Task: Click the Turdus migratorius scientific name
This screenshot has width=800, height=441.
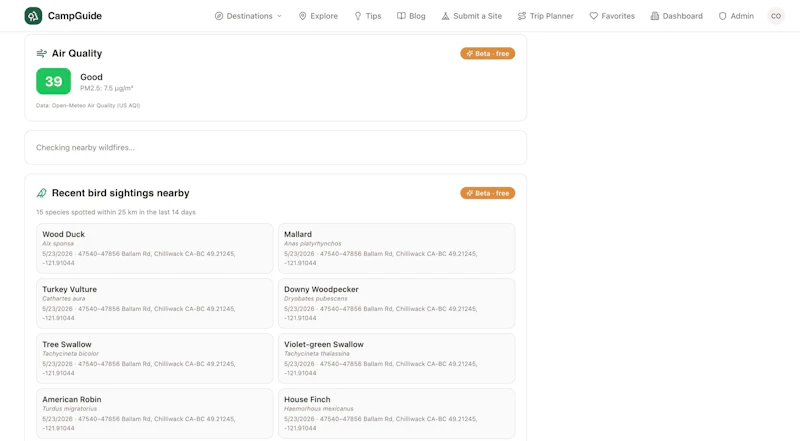Action: click(x=69, y=409)
